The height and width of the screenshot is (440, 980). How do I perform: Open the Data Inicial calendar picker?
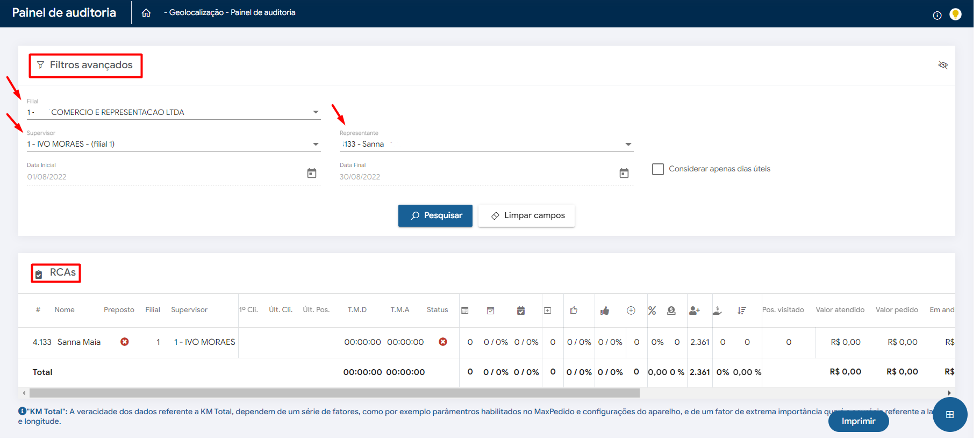click(x=311, y=174)
